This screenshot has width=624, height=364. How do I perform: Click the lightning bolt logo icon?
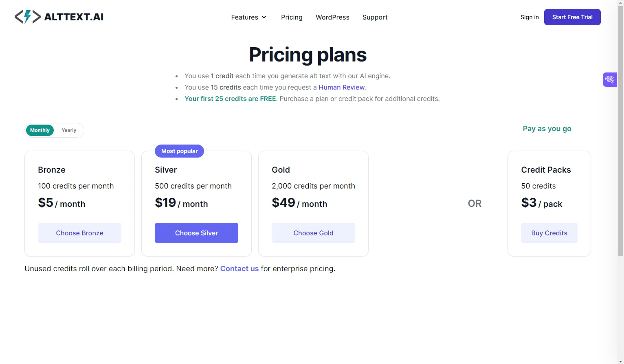27,17
